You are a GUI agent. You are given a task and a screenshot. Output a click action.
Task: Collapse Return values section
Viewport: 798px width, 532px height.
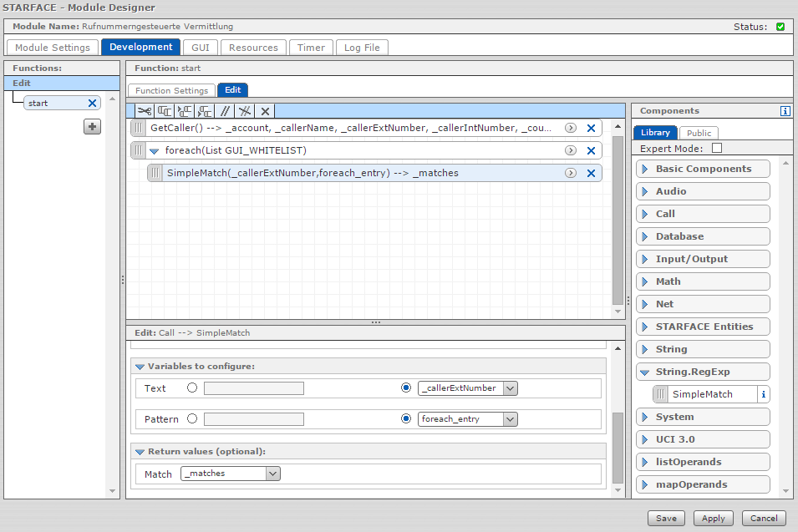(x=140, y=452)
